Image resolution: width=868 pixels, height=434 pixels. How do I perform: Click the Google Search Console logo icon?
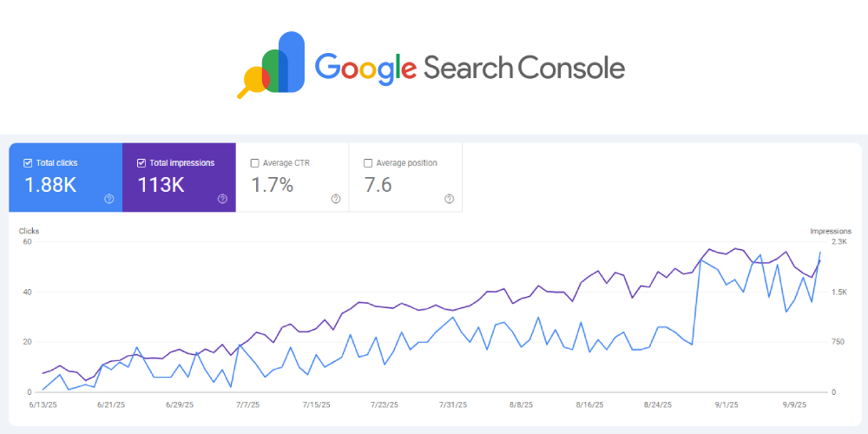coord(273,65)
